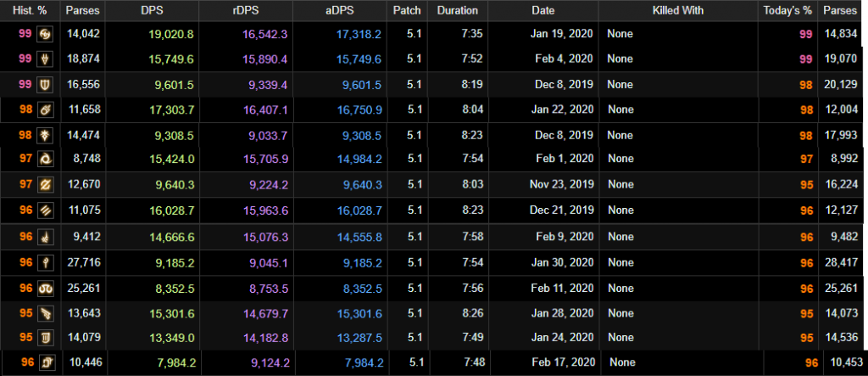Screen dimensions: 868x376
Task: Sort the table by the DPS column header
Action: coord(154,10)
